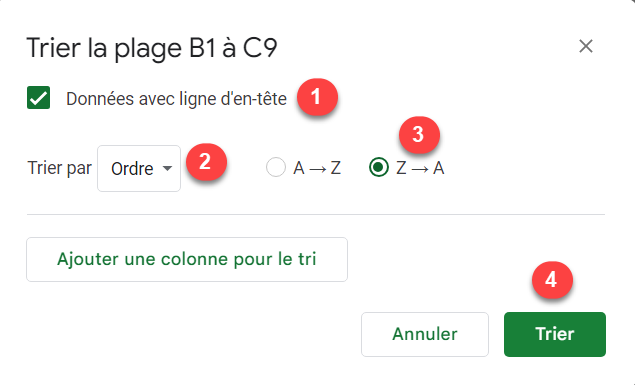Click the red step 4 badge

[552, 280]
